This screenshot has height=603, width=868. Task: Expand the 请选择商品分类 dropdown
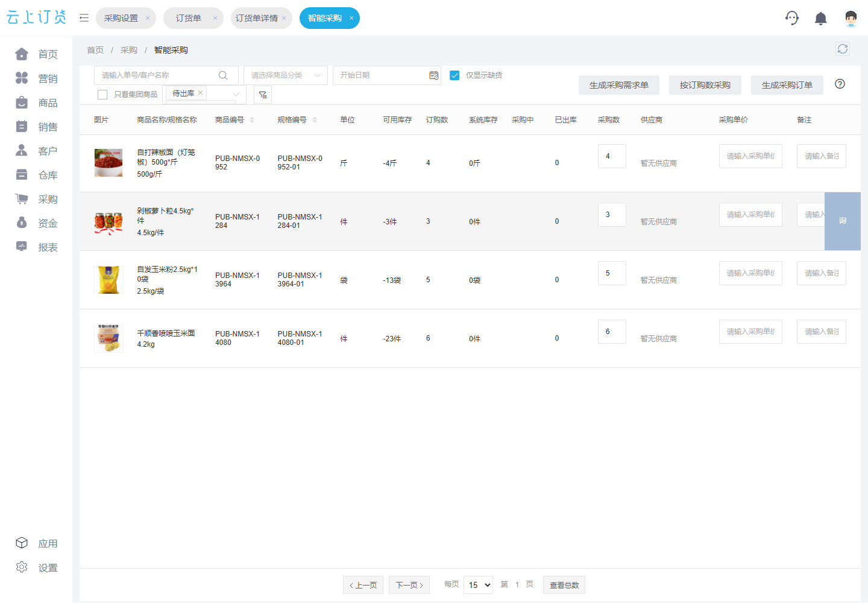pyautogui.click(x=286, y=75)
